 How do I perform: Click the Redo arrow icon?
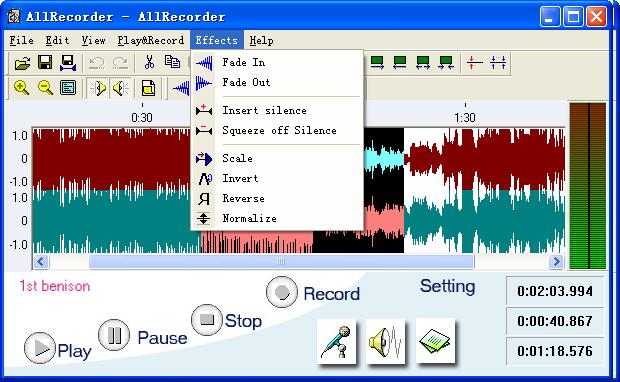(120, 63)
